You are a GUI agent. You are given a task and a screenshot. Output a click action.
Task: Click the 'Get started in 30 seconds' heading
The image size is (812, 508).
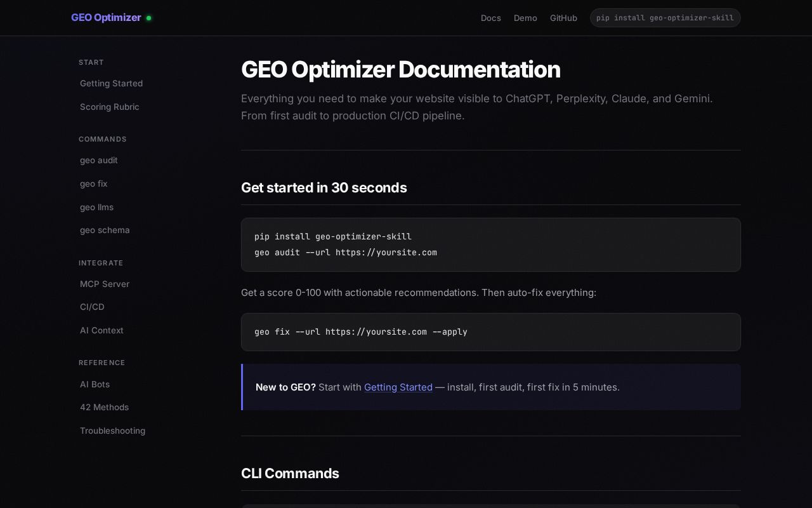[x=324, y=187]
